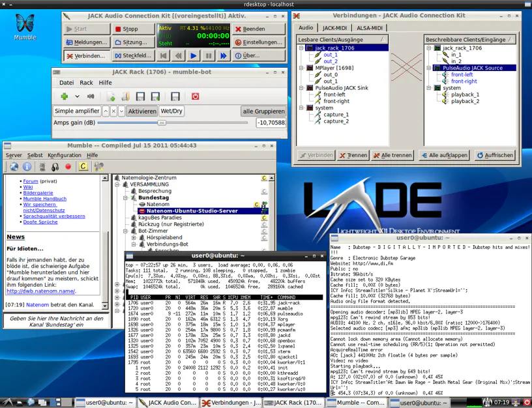Image resolution: width=532 pixels, height=408 pixels.
Task: Toggle the headphones deafen icon in Mumble
Action: point(55,166)
